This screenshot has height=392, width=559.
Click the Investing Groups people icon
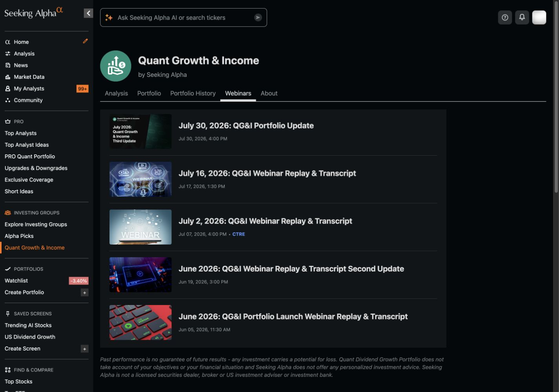click(7, 213)
